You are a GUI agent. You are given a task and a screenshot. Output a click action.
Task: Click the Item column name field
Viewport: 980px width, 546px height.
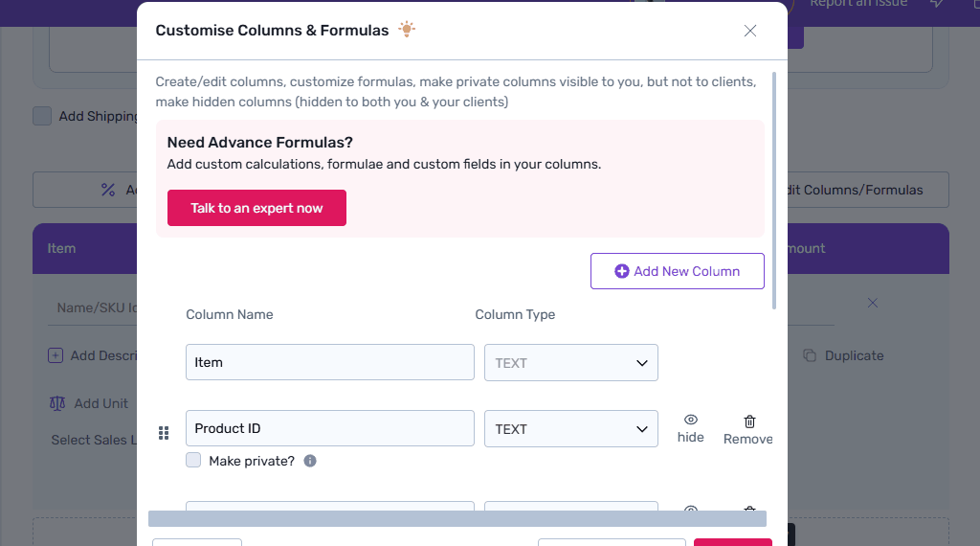click(330, 363)
